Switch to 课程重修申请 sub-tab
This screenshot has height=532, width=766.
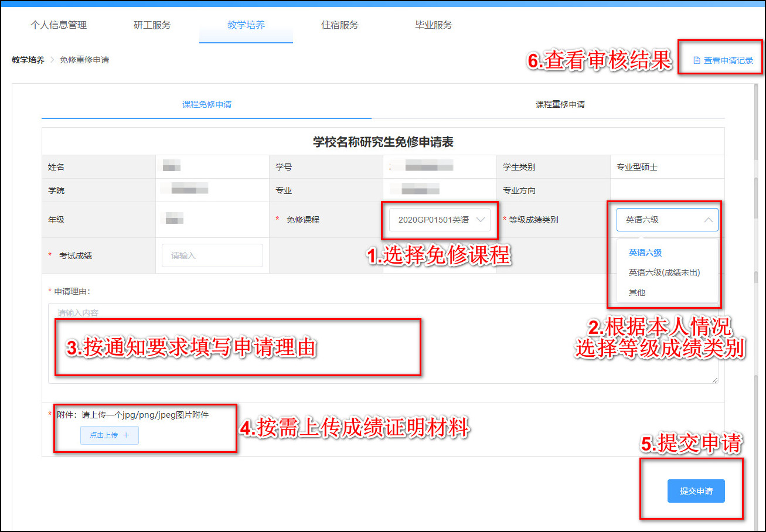[x=560, y=104]
